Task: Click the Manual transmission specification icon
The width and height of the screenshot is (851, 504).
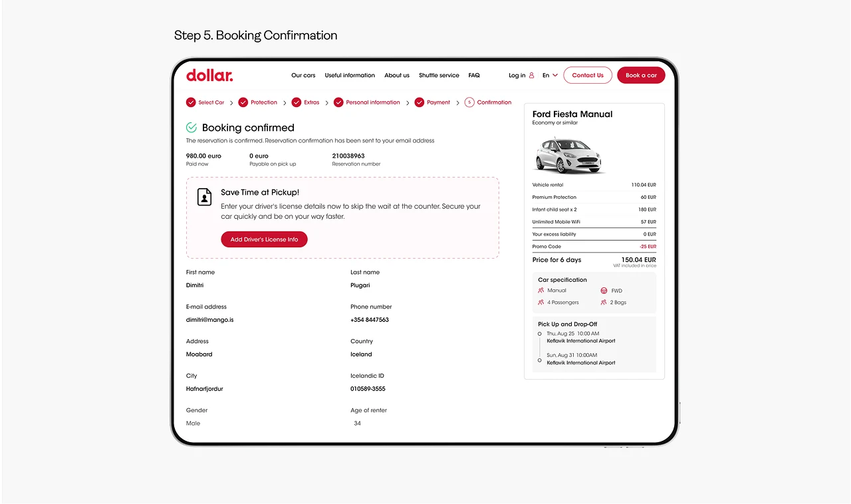Action: point(541,291)
